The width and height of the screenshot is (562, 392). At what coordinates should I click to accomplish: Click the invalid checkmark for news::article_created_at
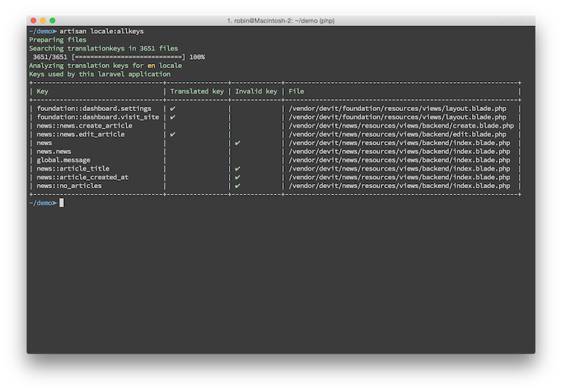tap(237, 177)
